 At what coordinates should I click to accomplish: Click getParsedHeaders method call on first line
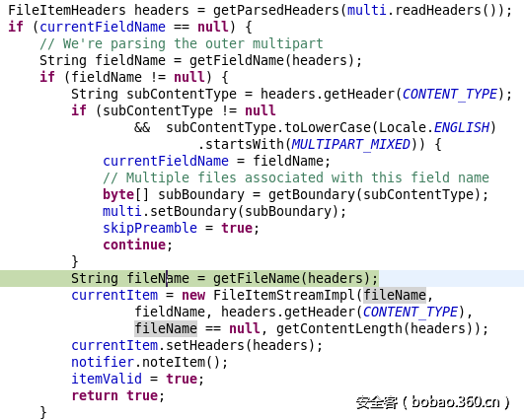(276, 10)
